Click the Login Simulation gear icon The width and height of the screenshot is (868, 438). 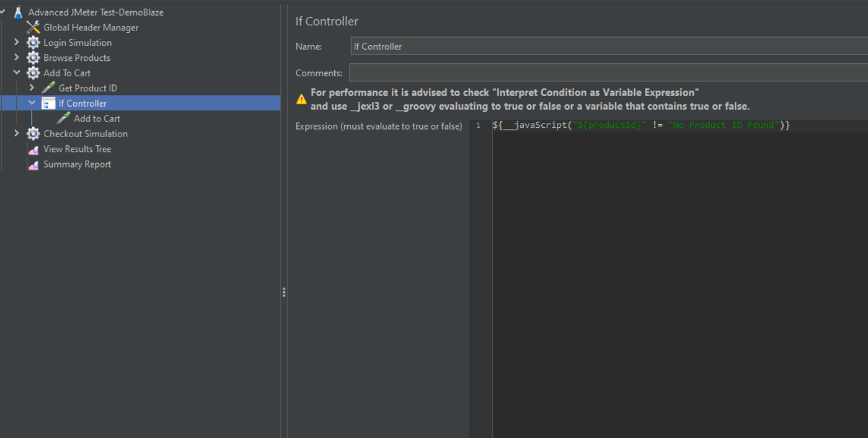(33, 43)
